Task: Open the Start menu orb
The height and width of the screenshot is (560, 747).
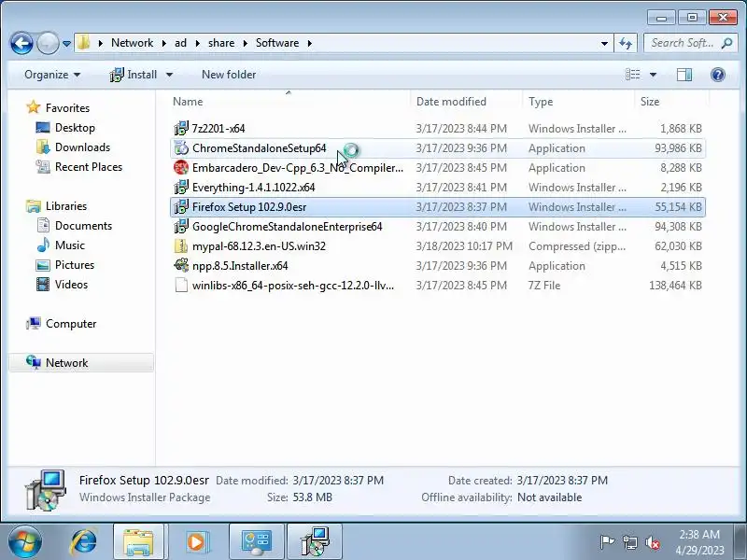Action: click(24, 542)
